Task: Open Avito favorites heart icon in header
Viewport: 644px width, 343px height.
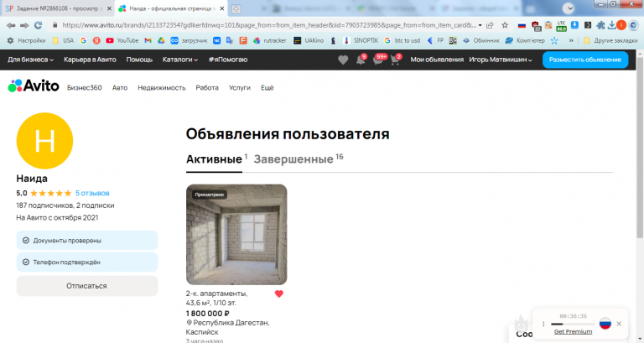Action: tap(343, 60)
